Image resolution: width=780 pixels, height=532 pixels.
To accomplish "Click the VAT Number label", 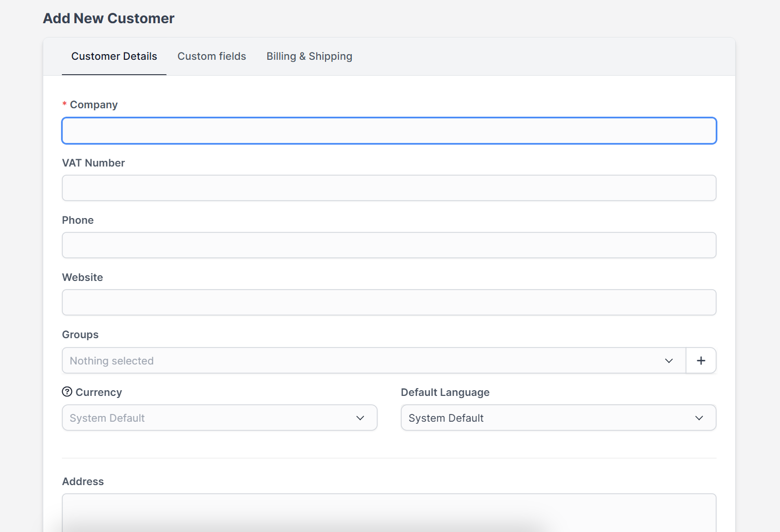I will coord(93,163).
